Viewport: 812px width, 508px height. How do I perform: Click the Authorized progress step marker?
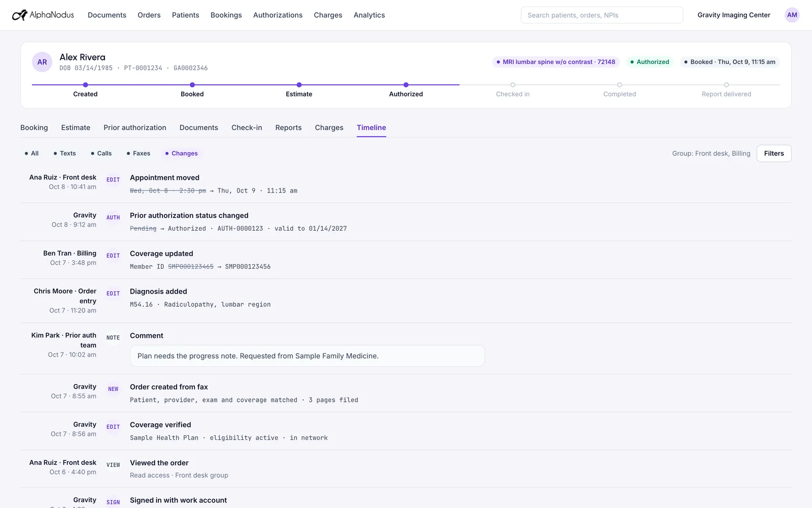coord(406,85)
